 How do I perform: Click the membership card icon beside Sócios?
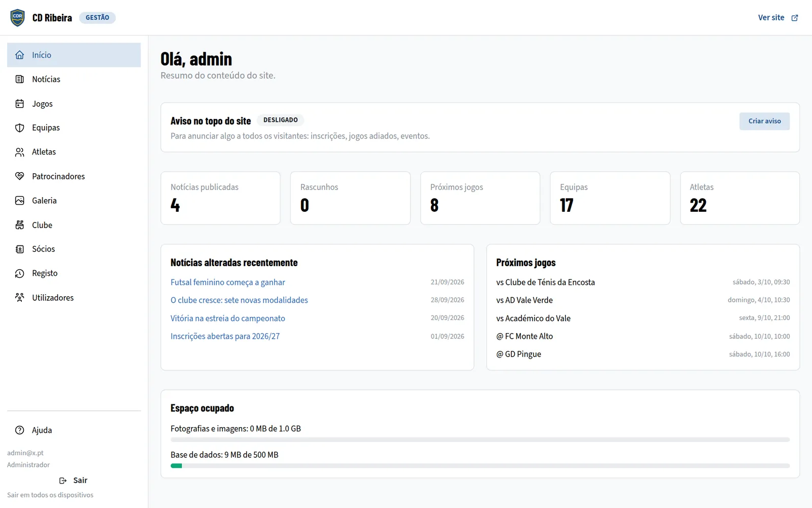click(20, 249)
